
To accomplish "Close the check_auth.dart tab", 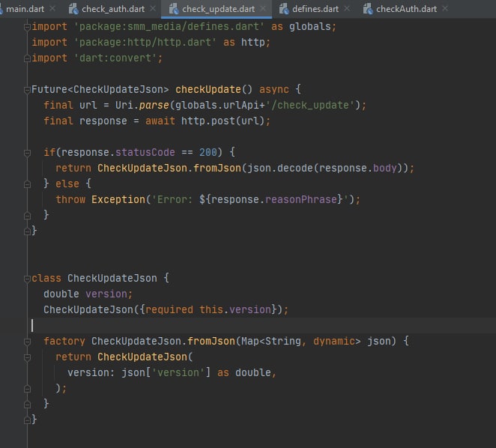I will coord(153,8).
